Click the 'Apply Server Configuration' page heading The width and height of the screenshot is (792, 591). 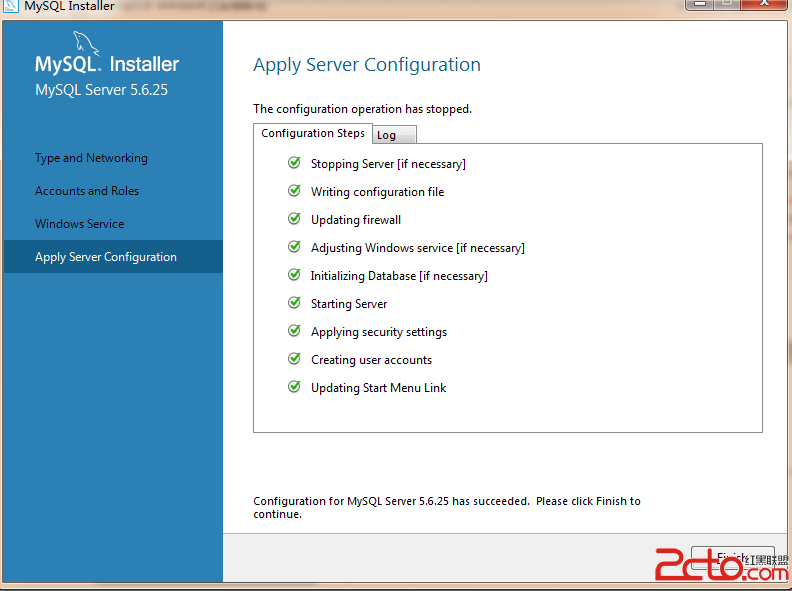pyautogui.click(x=367, y=65)
